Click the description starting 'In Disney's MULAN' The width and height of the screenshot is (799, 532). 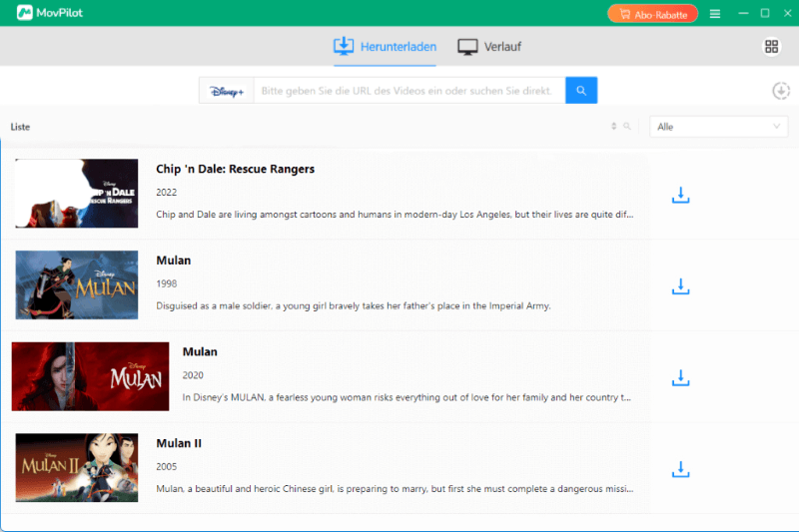[406, 397]
